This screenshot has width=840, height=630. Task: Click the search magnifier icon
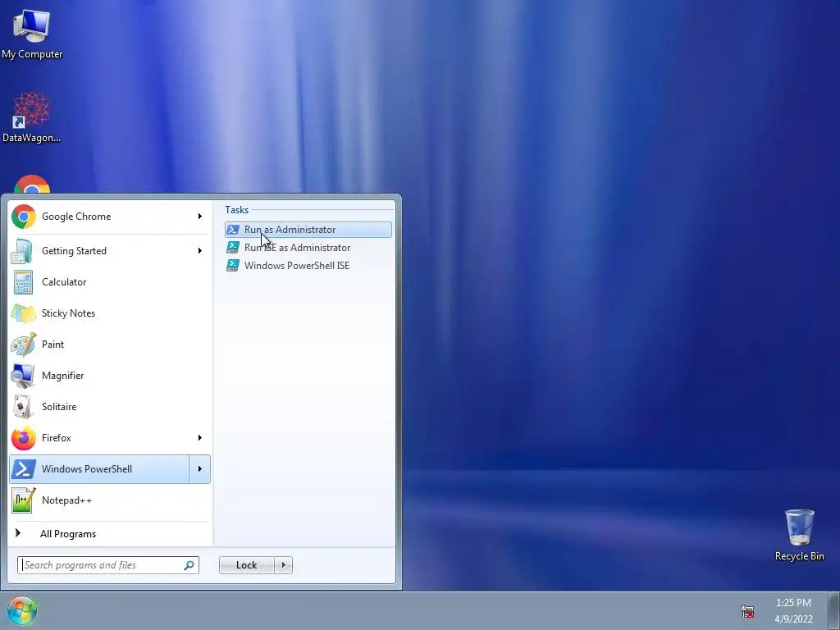(x=189, y=565)
